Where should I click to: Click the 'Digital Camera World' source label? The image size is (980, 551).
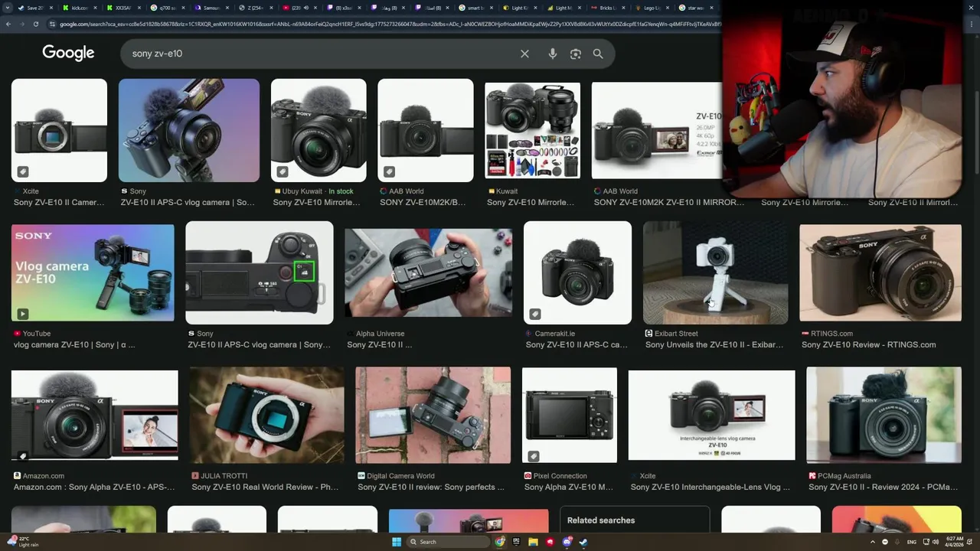pos(400,476)
